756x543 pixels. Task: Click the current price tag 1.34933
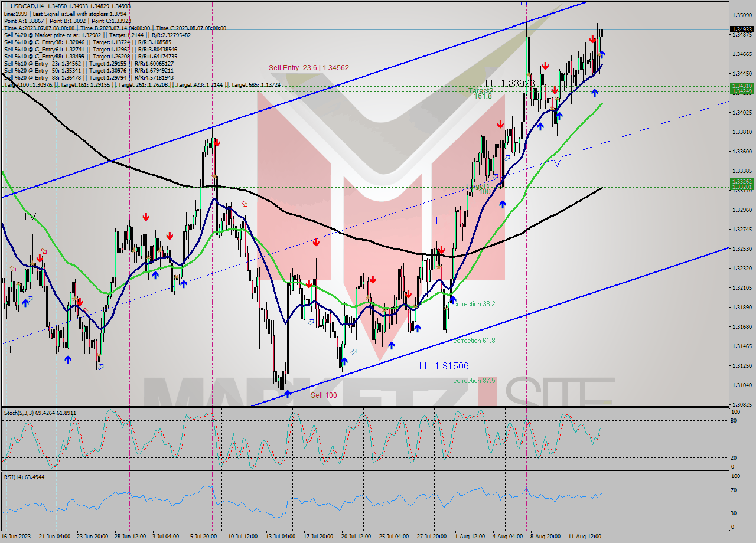coord(741,29)
